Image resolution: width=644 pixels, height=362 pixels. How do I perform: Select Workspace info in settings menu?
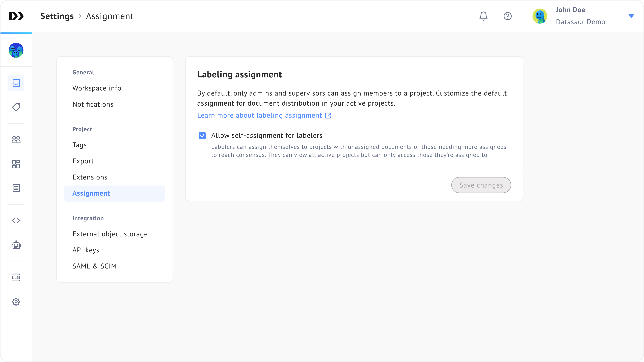97,88
